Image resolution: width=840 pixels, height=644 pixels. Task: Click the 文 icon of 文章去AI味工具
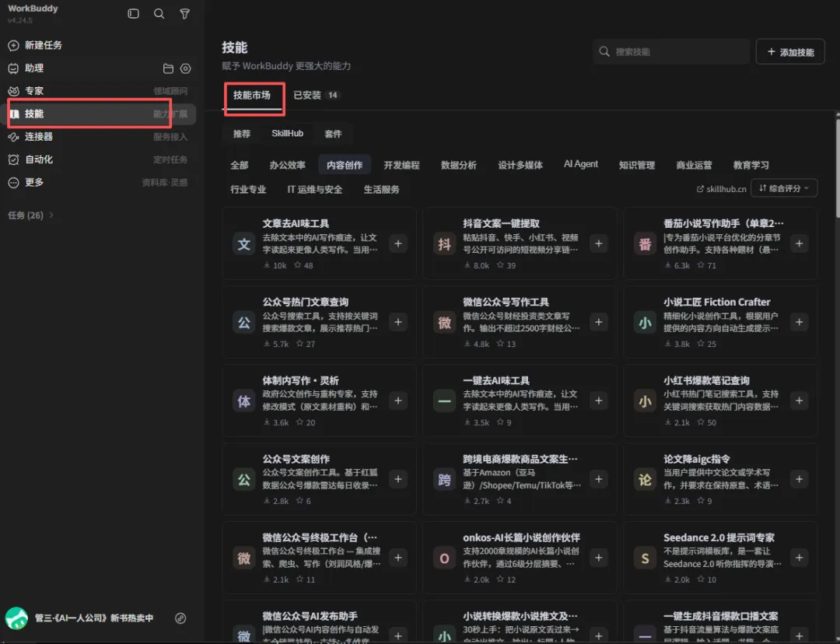243,244
